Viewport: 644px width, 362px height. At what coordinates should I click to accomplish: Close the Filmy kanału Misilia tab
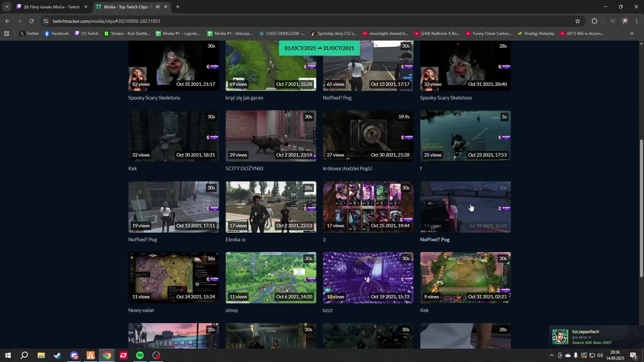[86, 7]
